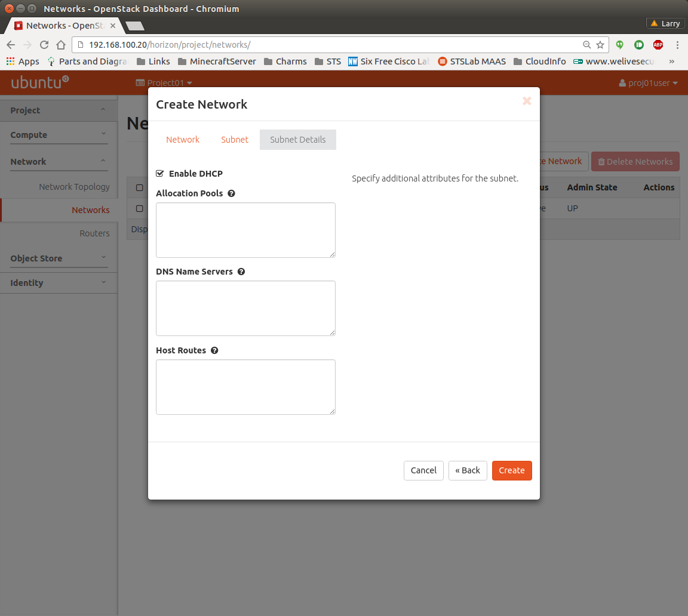
Task: Open the Project01 project dropdown
Action: point(164,83)
